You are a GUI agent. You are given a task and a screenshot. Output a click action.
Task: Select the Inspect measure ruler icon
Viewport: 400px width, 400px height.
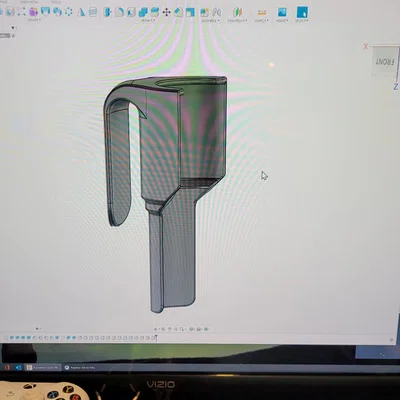[x=262, y=12]
